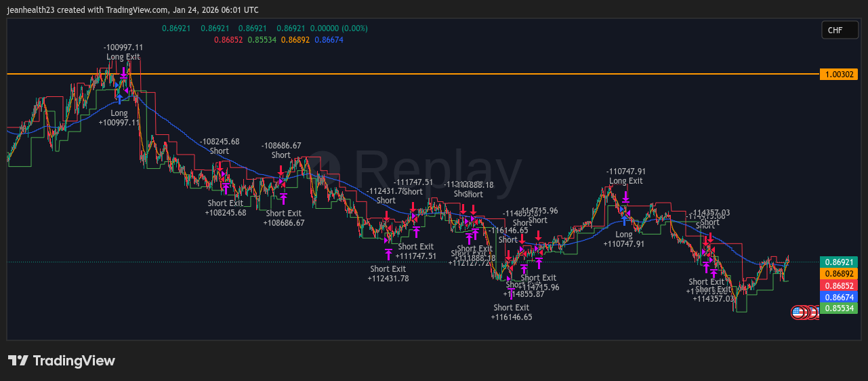Select the 'Long +110747.91' trade label
Image resolution: width=868 pixels, height=381 pixels.
pyautogui.click(x=624, y=239)
